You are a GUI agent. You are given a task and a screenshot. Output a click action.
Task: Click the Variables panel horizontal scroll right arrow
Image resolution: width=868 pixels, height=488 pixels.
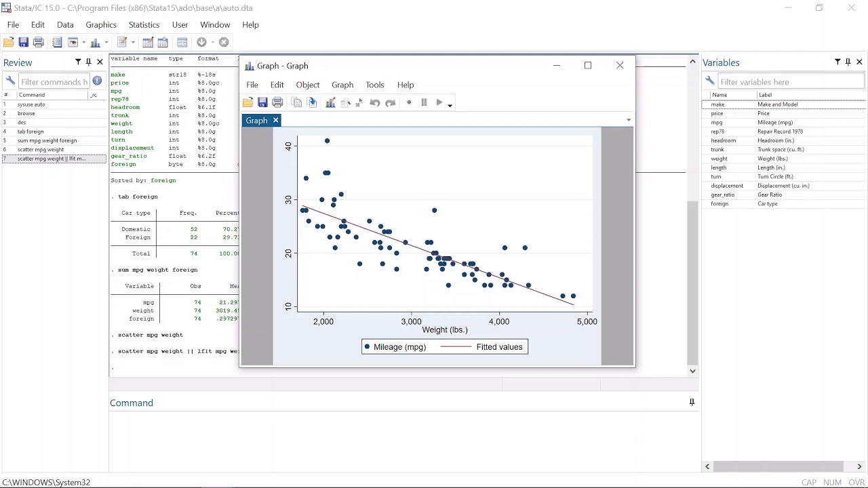pyautogui.click(x=859, y=466)
